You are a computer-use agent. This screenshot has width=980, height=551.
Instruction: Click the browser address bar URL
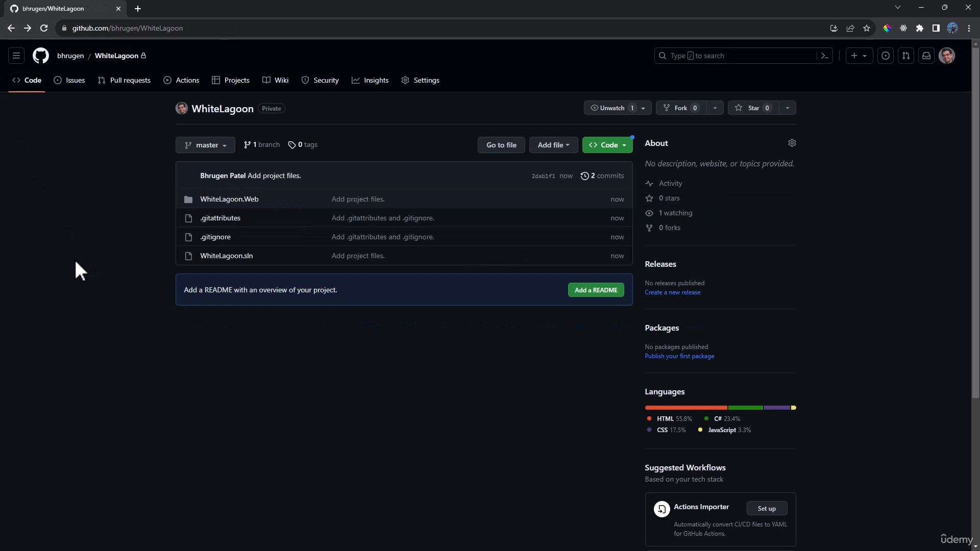click(128, 28)
